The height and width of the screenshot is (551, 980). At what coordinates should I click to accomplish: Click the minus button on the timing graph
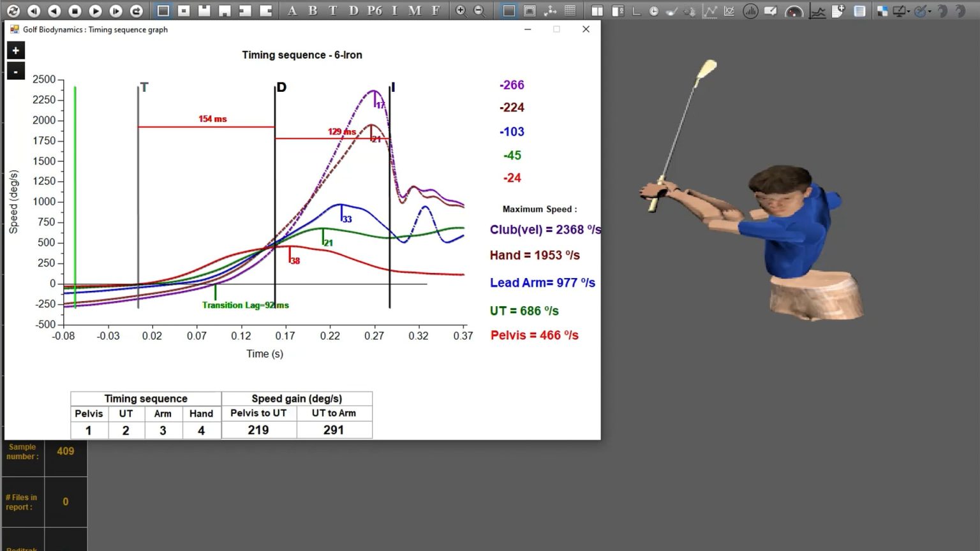15,71
